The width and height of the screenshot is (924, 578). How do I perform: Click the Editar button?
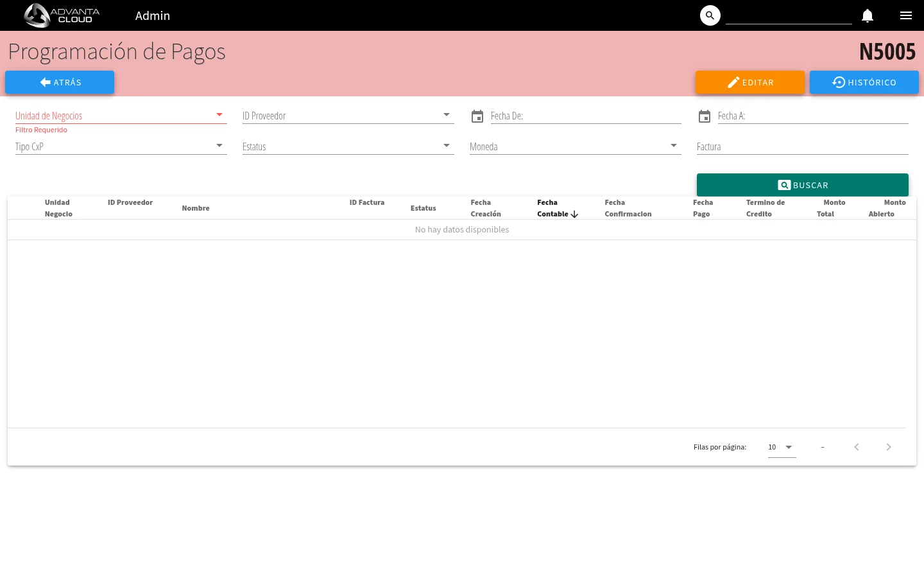(750, 82)
